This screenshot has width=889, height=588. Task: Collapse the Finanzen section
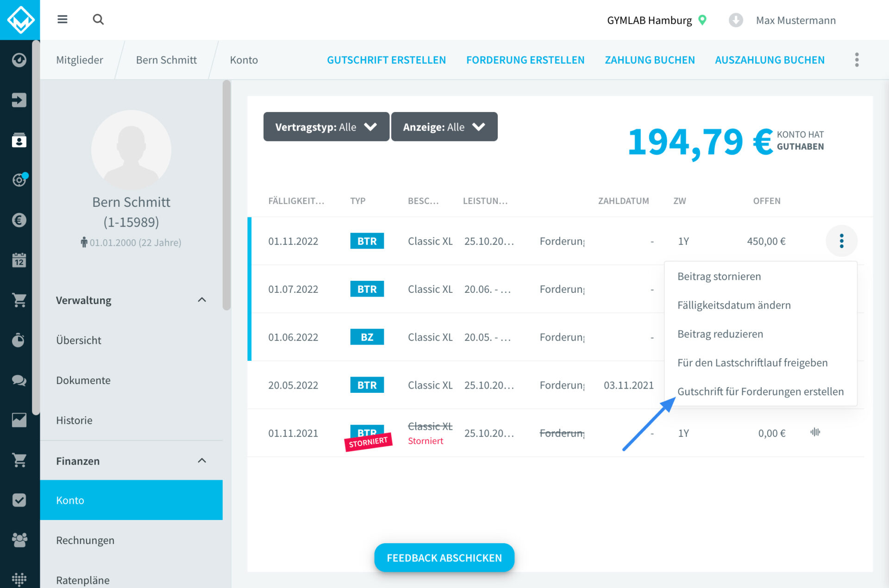[202, 461]
